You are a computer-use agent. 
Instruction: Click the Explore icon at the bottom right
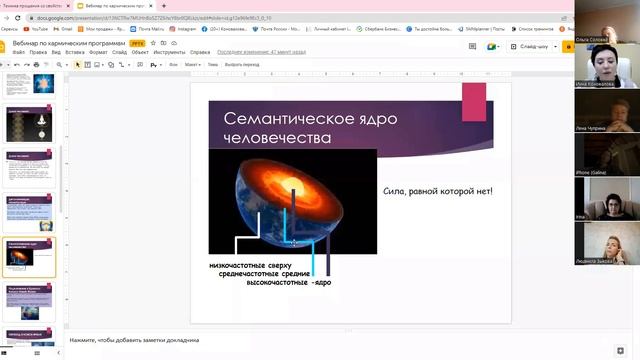[x=620, y=351]
